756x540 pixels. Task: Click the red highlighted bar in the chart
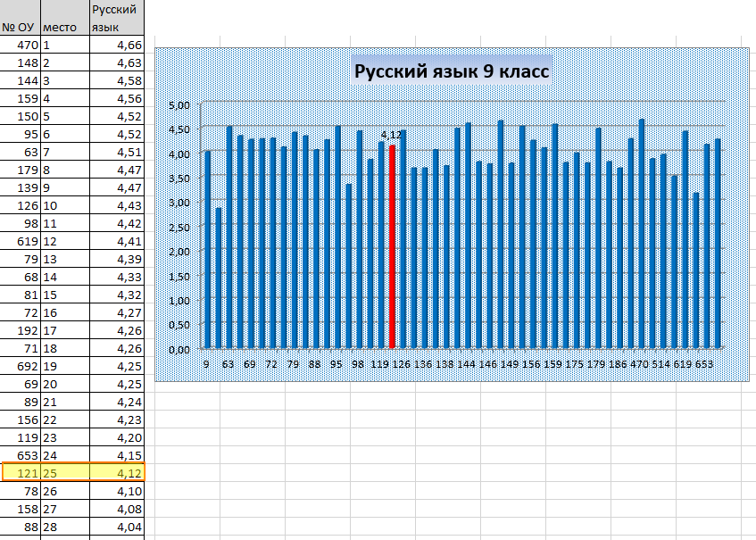pos(392,246)
